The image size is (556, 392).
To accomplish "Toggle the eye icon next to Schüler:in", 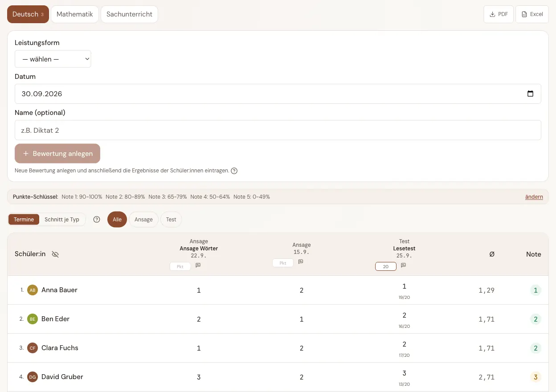I will [55, 254].
